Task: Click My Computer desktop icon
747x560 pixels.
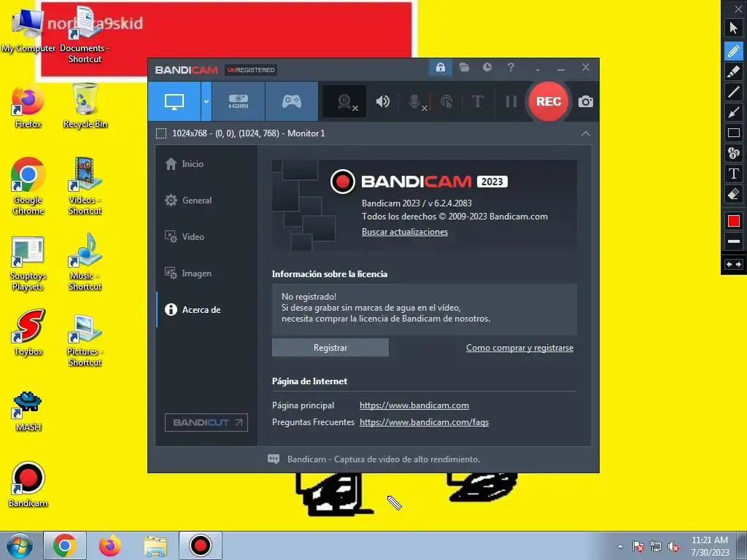Action: point(28,30)
